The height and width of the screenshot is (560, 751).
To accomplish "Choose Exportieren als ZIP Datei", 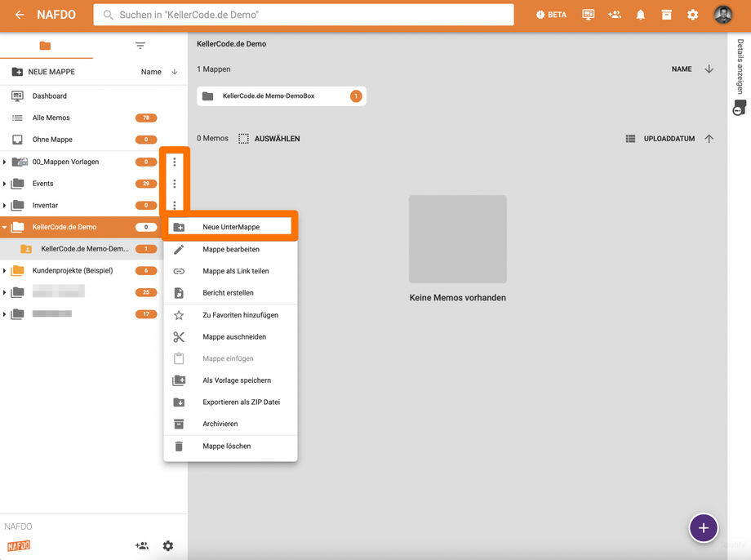I will click(230, 402).
